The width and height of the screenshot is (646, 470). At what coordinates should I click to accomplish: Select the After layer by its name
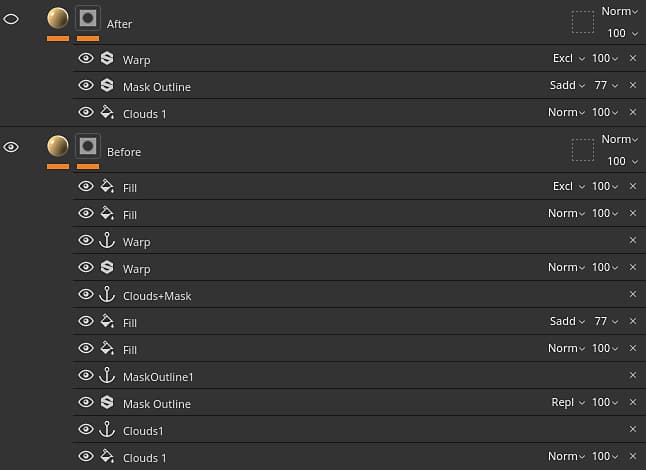(119, 24)
